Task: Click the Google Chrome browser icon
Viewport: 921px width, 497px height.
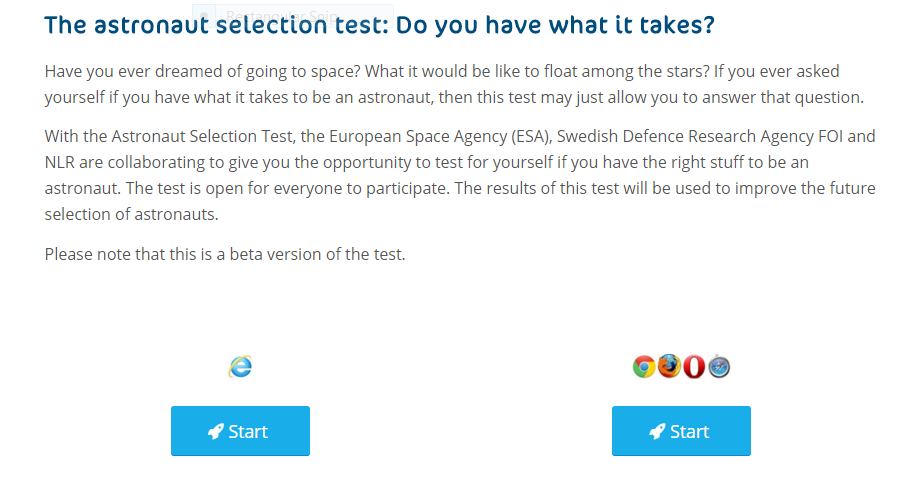Action: coord(644,367)
